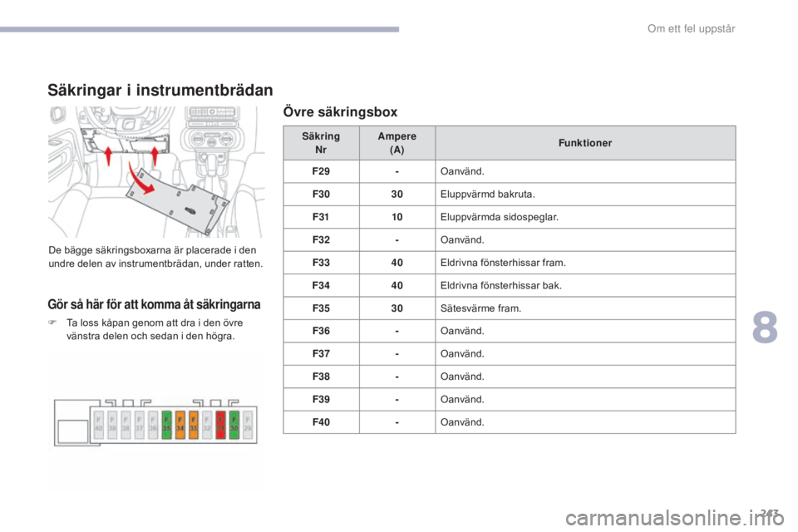798x532 pixels.
Task: Click the heading 'Säkringar i instrumentbrädan'
Action: pos(160,90)
